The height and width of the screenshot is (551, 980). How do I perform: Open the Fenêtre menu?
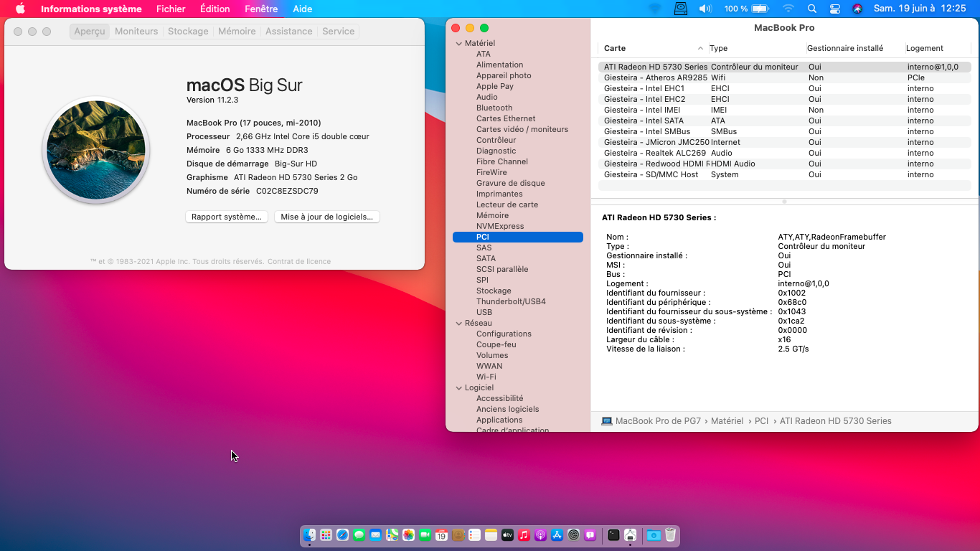pos(261,9)
